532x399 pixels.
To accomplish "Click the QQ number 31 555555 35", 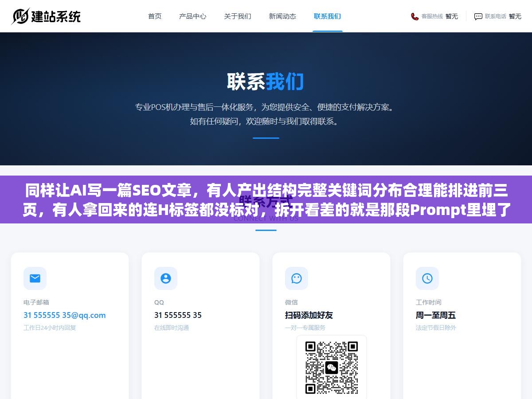I will click(178, 315).
